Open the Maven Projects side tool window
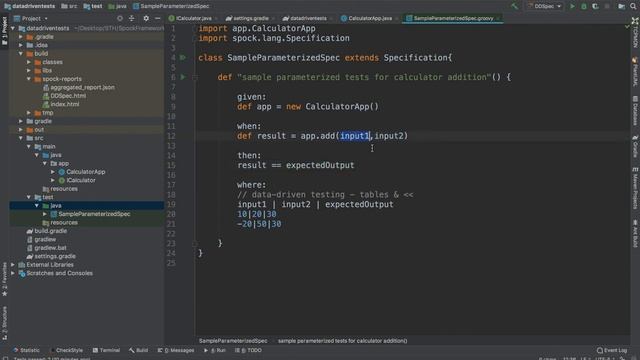This screenshot has width=640, height=360. (x=635, y=188)
